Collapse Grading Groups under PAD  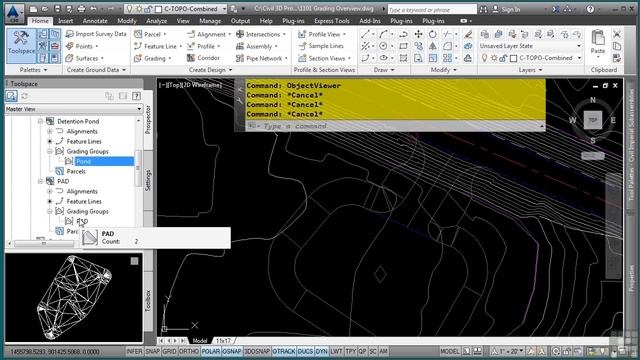pos(50,211)
